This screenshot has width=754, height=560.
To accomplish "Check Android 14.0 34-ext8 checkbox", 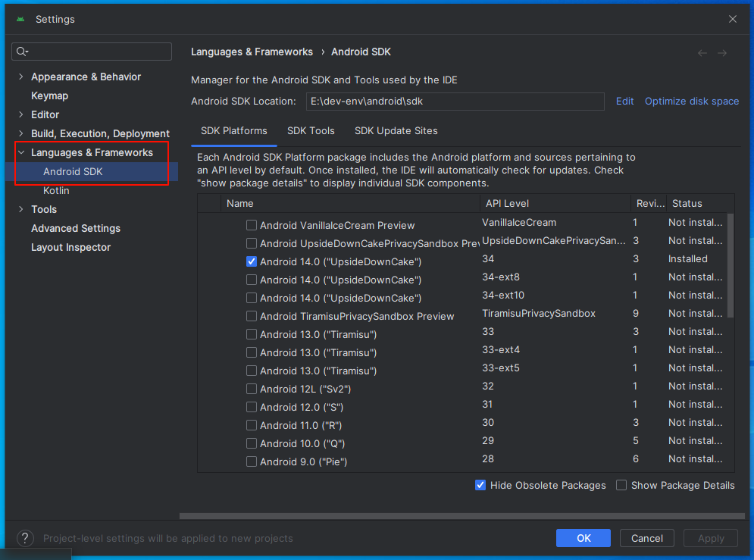I will (x=251, y=280).
